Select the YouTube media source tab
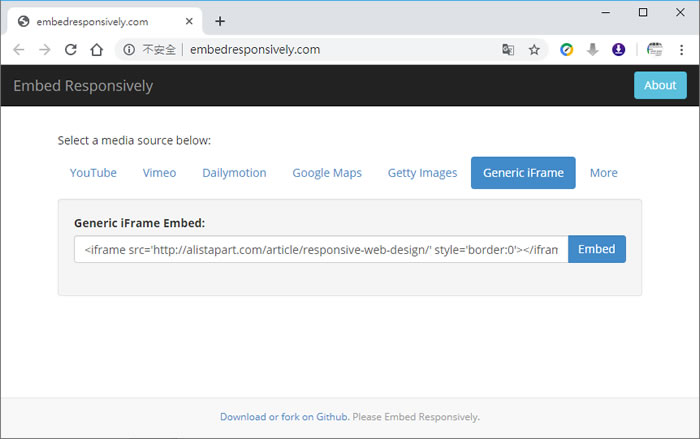Image resolution: width=700 pixels, height=439 pixels. pos(93,173)
